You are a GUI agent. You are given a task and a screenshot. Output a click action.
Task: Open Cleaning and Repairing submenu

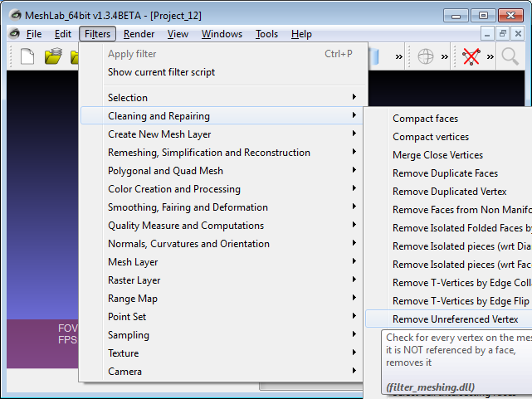click(x=222, y=116)
